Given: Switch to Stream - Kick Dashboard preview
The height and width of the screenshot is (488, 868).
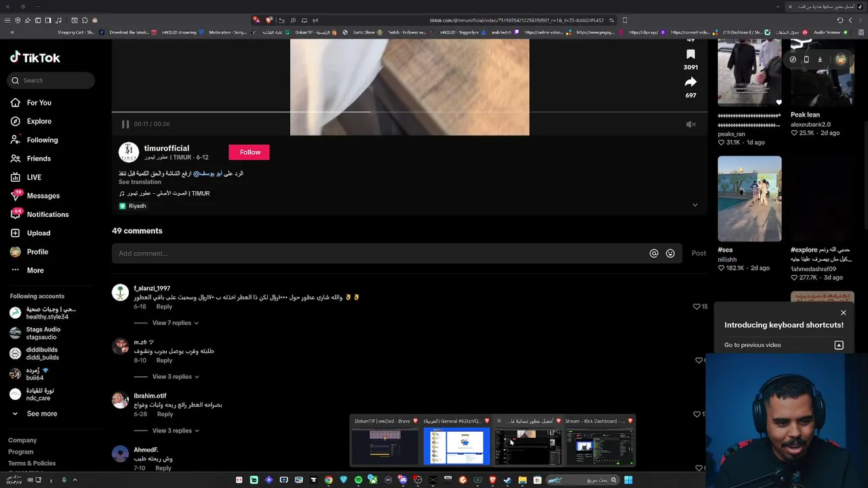Looking at the screenshot, I should tap(599, 441).
